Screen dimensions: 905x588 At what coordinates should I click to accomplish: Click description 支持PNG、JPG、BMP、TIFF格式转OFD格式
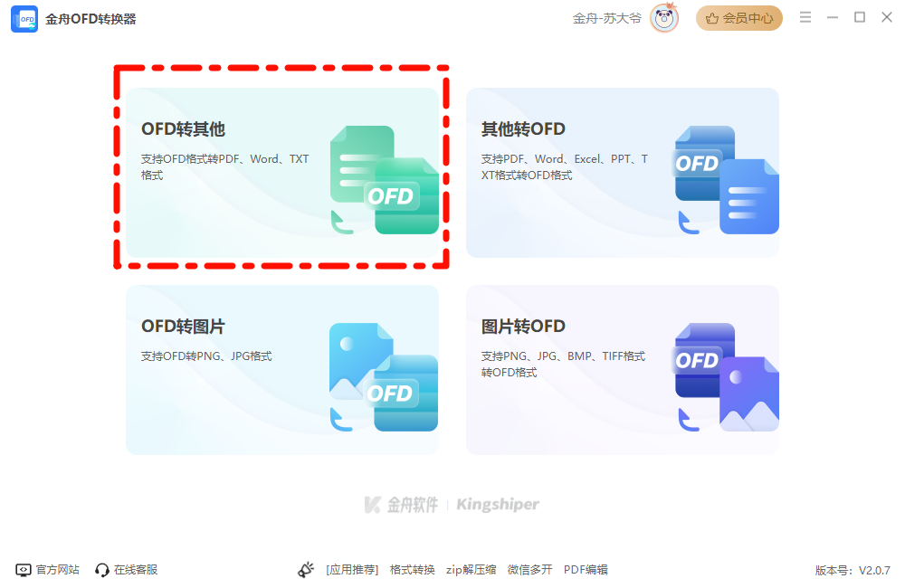point(563,365)
